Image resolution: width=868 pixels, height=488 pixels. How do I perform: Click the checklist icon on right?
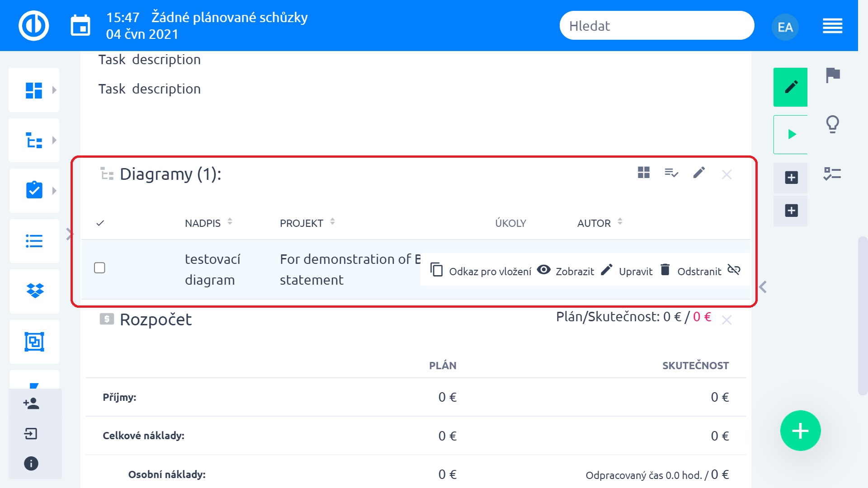point(832,174)
